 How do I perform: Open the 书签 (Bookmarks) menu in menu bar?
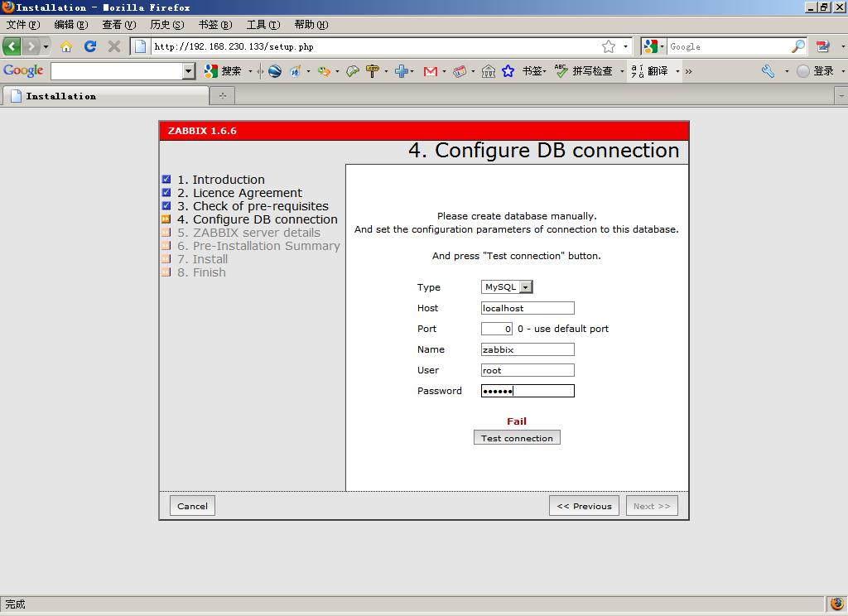pyautogui.click(x=215, y=24)
